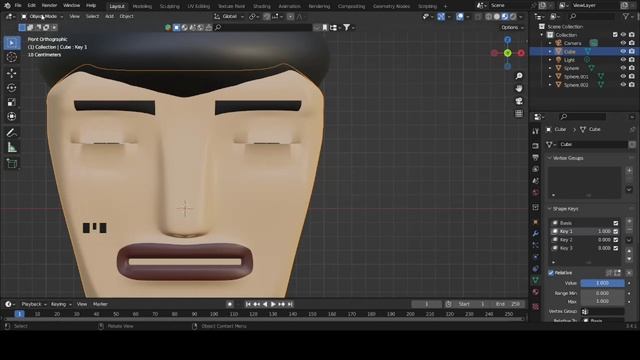Hide Sphere.002 in the outliner

623,84
